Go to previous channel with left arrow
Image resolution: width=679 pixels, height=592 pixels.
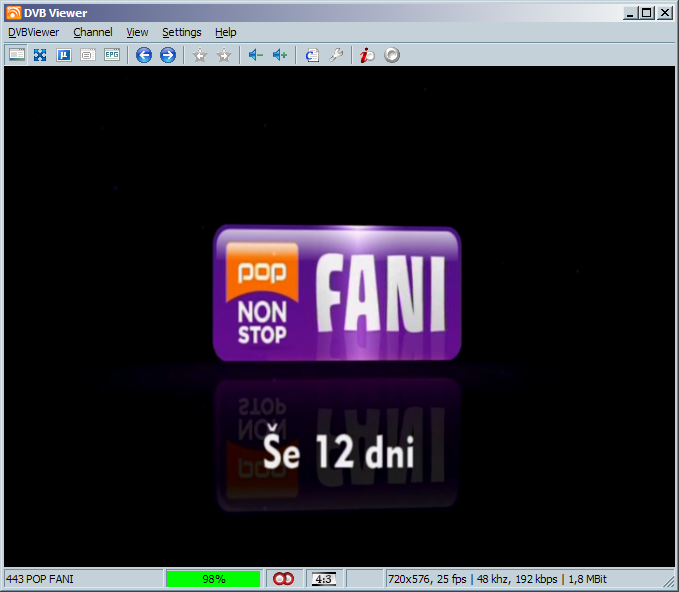click(144, 55)
